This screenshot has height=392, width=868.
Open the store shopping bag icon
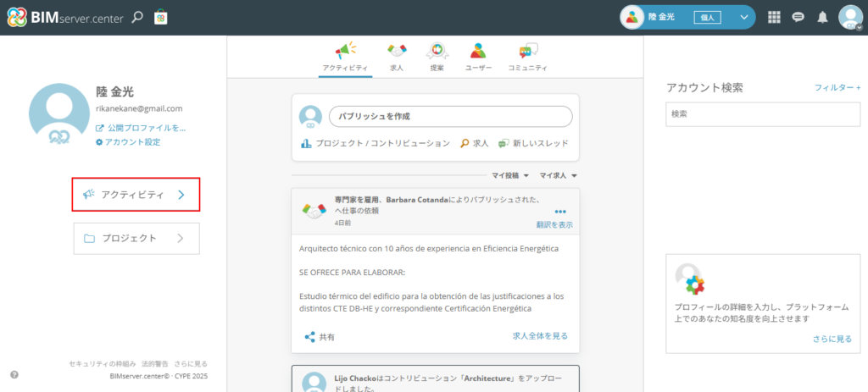(x=160, y=17)
